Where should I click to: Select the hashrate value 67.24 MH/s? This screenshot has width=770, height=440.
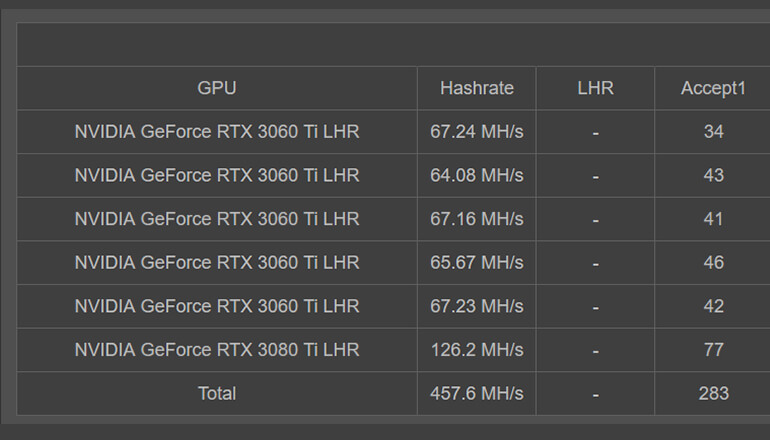(x=477, y=132)
